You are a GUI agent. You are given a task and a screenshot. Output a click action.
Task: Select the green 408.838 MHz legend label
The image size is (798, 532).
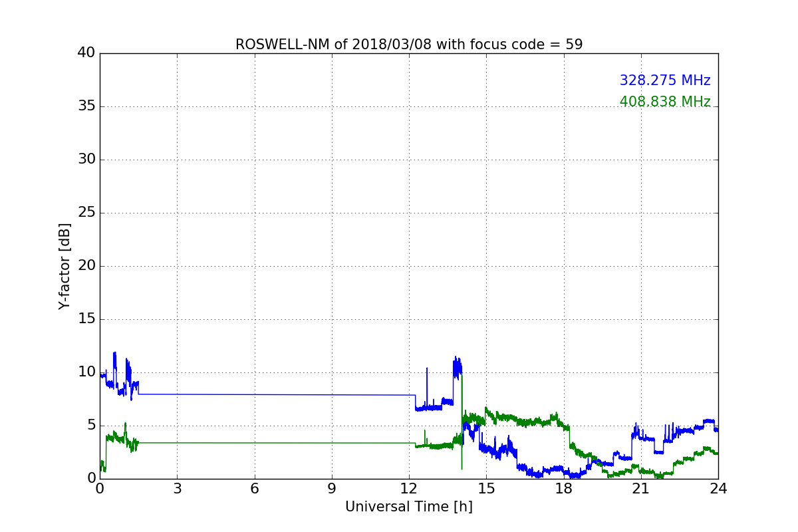pyautogui.click(x=665, y=102)
